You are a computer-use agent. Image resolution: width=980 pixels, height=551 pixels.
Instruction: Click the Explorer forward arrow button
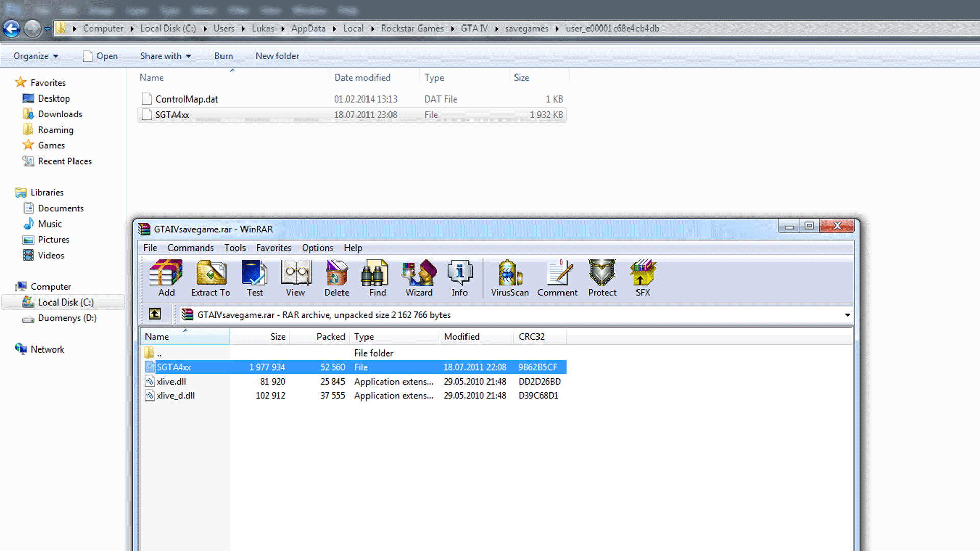(x=33, y=29)
